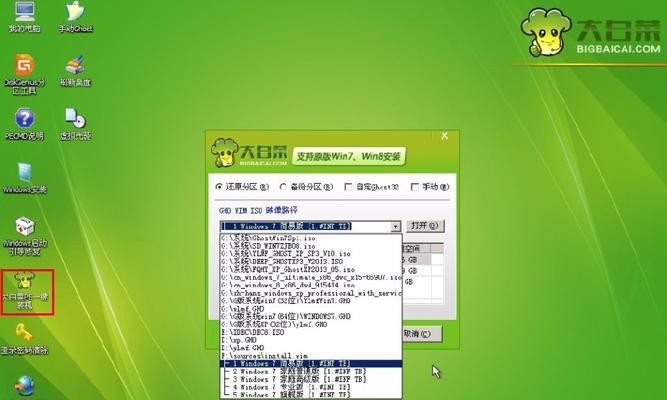Open the 虚拟光驱 desktop icon
The width and height of the screenshot is (667, 400).
pos(75,124)
